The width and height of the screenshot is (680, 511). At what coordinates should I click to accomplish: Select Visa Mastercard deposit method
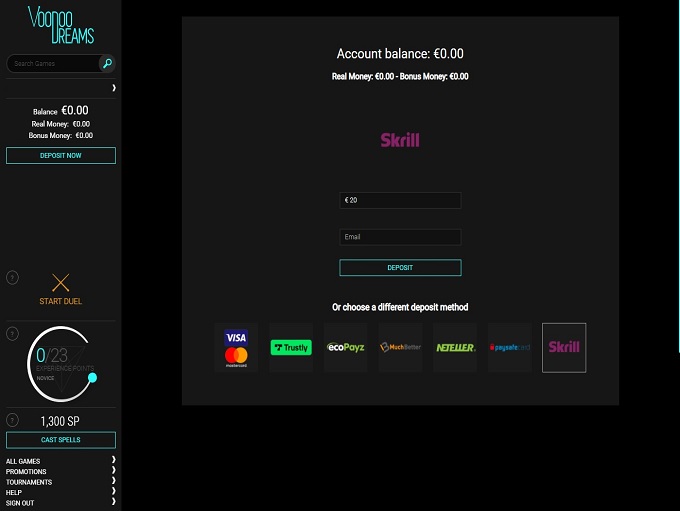point(236,347)
